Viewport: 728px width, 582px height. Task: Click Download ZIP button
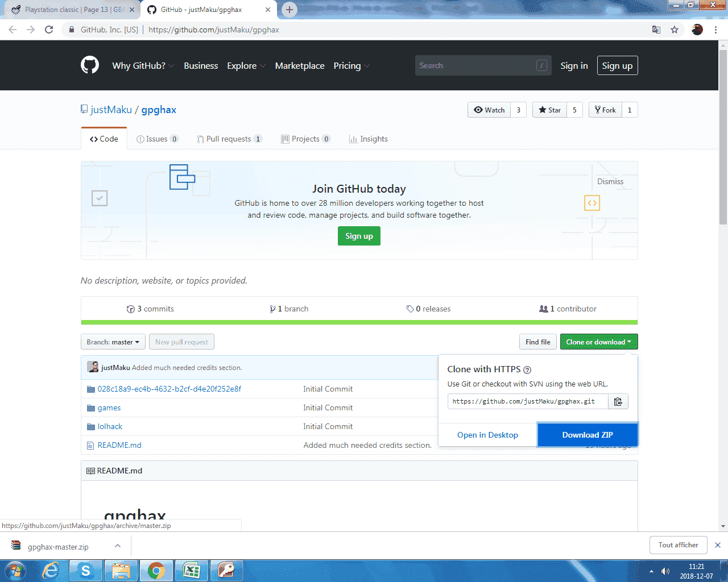click(x=588, y=435)
